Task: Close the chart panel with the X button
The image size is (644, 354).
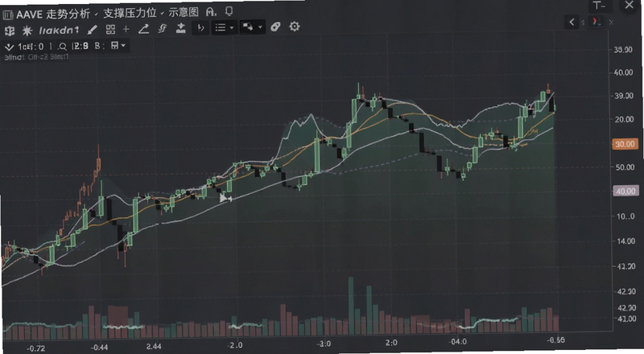Action: pyautogui.click(x=629, y=6)
